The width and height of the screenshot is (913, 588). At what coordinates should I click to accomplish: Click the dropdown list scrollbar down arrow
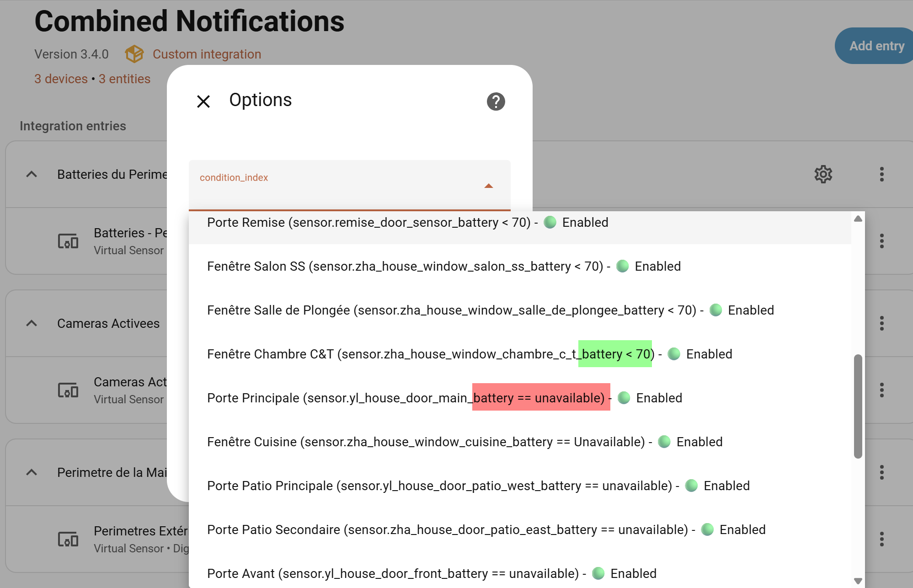(x=858, y=581)
